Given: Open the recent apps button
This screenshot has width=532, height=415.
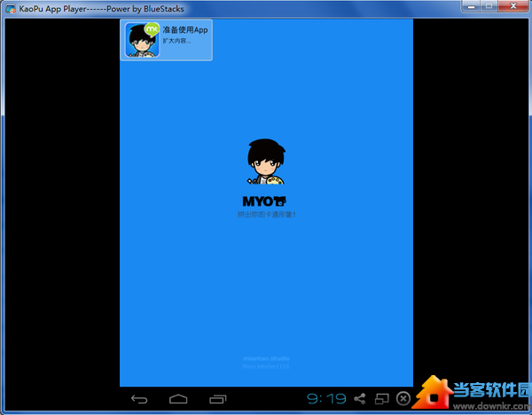Looking at the screenshot, I should 218,399.
